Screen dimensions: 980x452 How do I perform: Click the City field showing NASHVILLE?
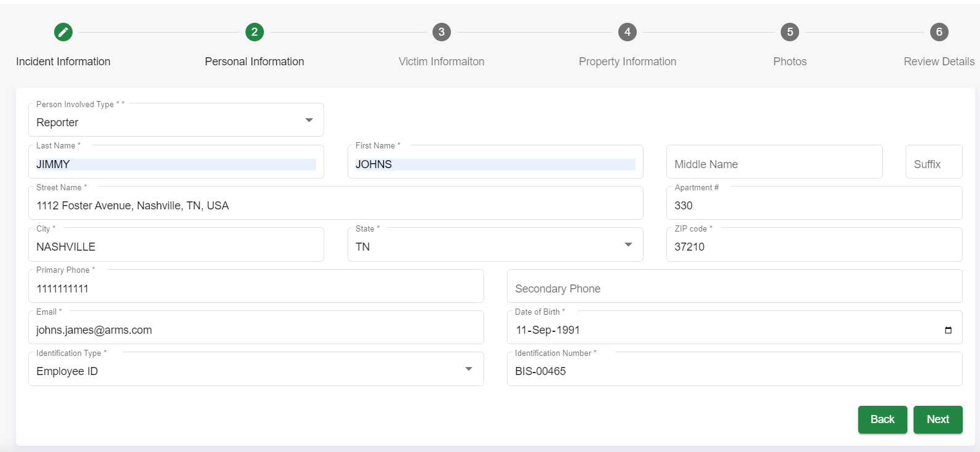(176, 245)
